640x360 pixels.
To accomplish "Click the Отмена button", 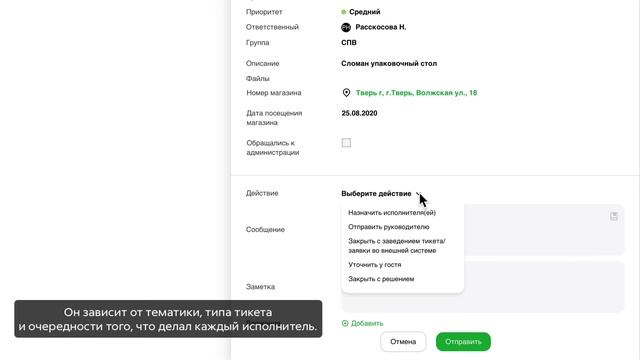I will tap(403, 342).
